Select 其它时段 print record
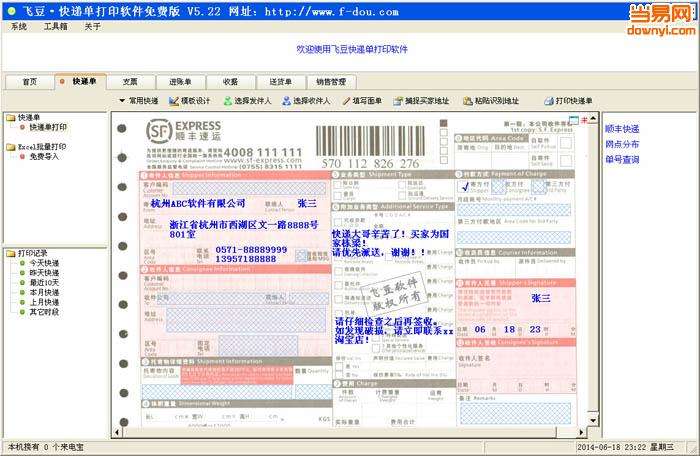 coord(44,312)
